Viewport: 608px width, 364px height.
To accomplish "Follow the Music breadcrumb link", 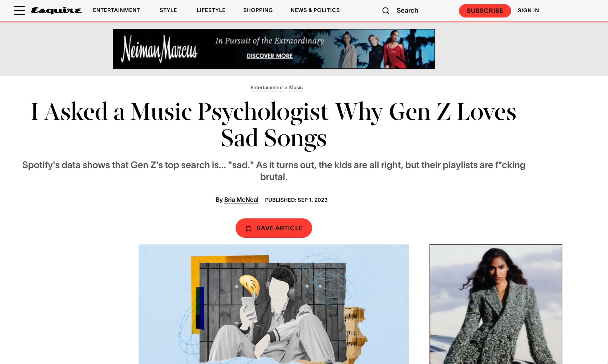I will point(296,88).
